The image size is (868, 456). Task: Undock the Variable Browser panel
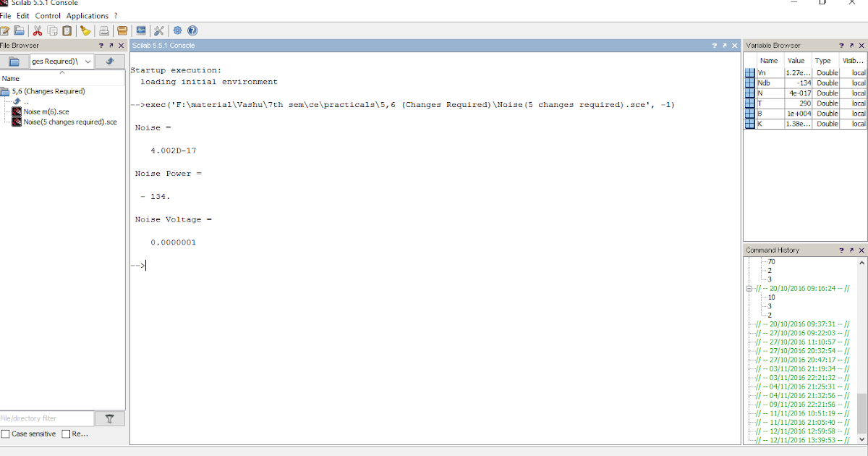pyautogui.click(x=851, y=46)
